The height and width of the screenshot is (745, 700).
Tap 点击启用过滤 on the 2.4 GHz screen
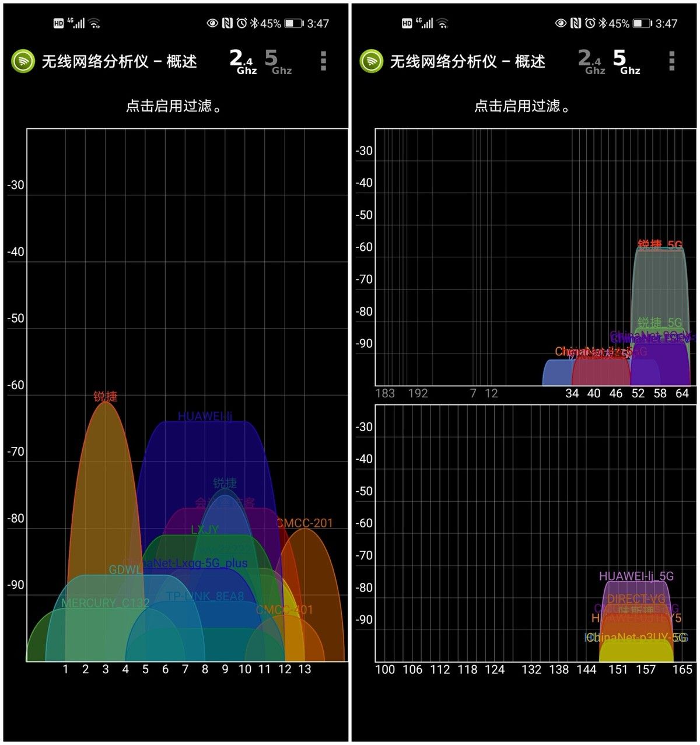click(x=174, y=106)
